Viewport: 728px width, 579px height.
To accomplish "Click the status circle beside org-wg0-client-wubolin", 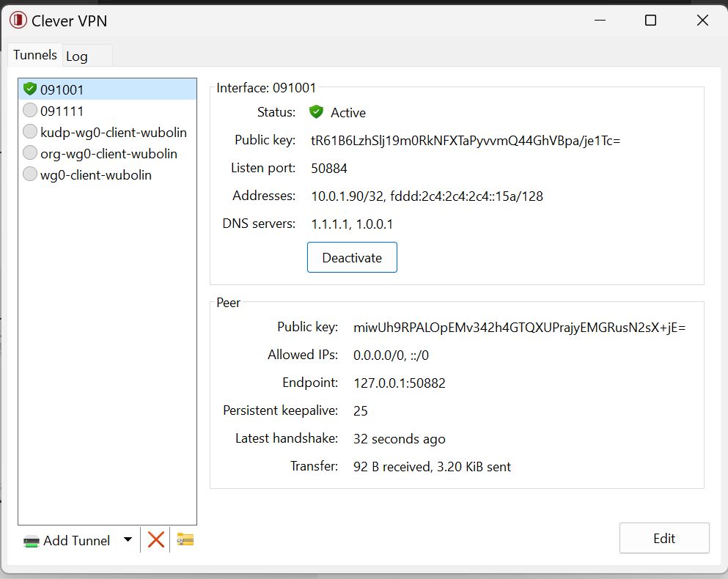I will click(30, 153).
